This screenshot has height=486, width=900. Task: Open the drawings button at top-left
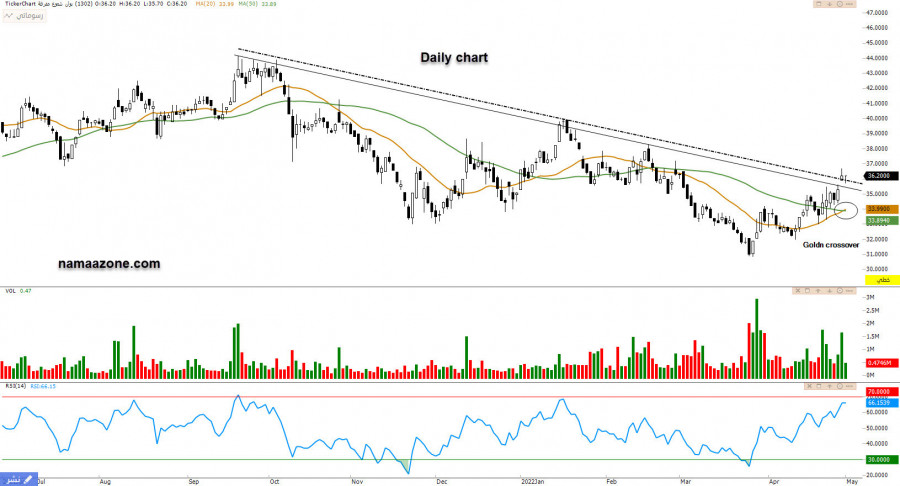[21, 18]
